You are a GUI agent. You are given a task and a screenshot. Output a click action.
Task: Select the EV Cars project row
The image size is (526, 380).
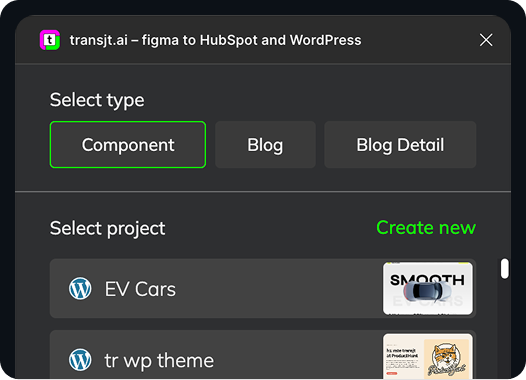(263, 288)
